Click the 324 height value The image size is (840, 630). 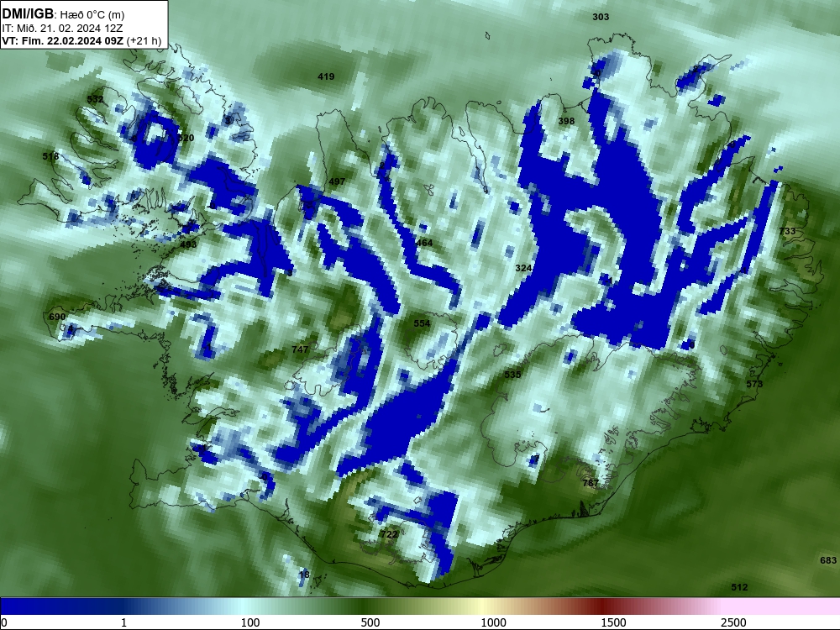tap(523, 267)
